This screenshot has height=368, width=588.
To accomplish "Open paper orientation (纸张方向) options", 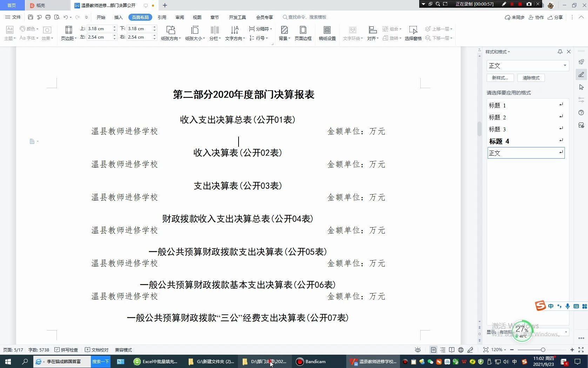I will [171, 33].
